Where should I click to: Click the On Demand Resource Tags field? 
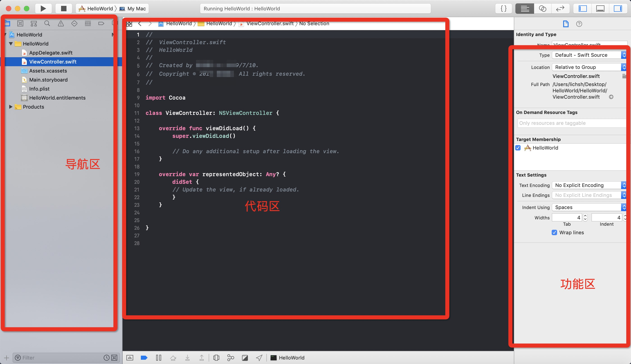point(572,123)
